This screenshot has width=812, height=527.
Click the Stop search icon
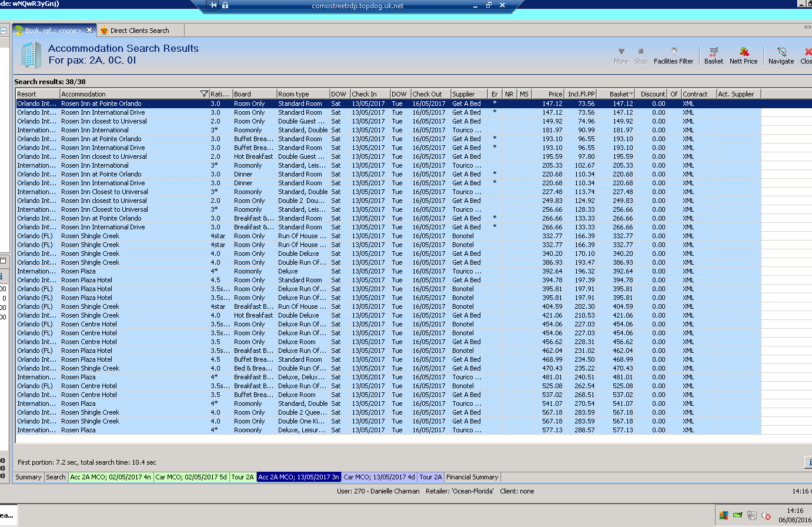(641, 51)
